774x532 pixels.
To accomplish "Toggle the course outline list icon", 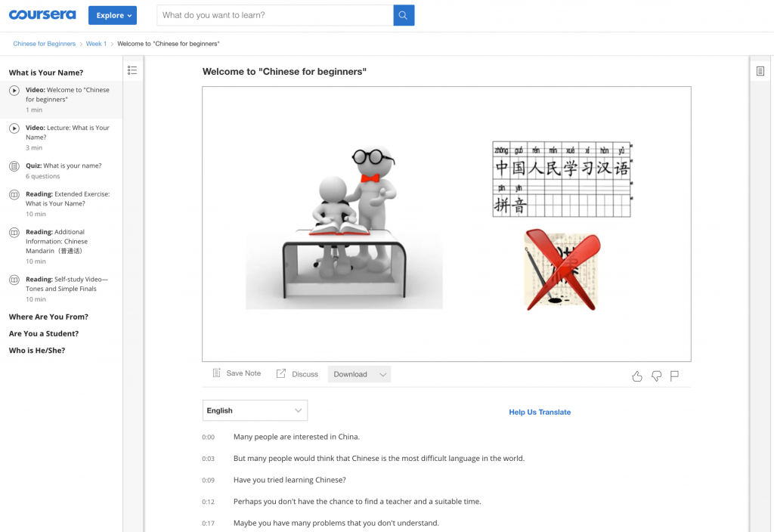I will pos(132,70).
